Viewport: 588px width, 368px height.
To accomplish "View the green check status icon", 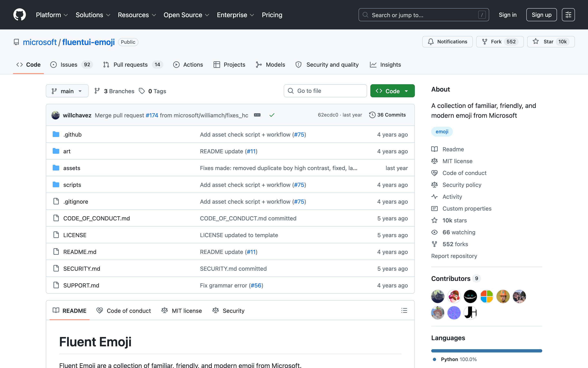I will (272, 115).
